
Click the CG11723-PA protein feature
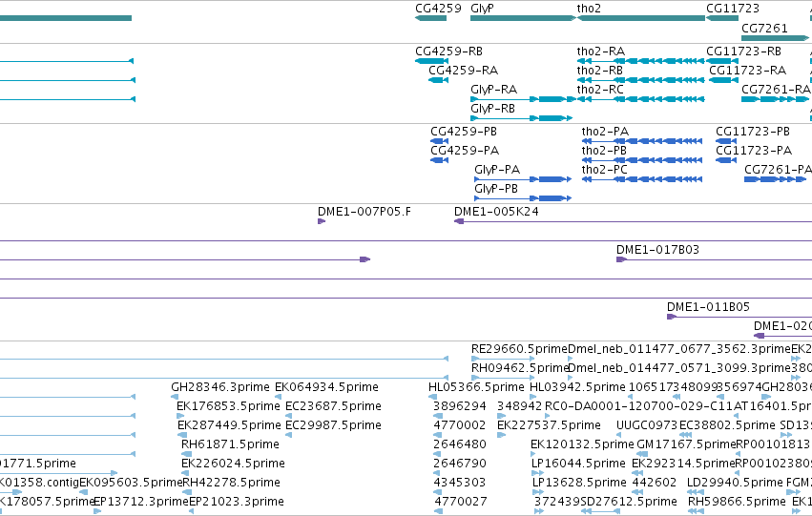[x=726, y=160]
